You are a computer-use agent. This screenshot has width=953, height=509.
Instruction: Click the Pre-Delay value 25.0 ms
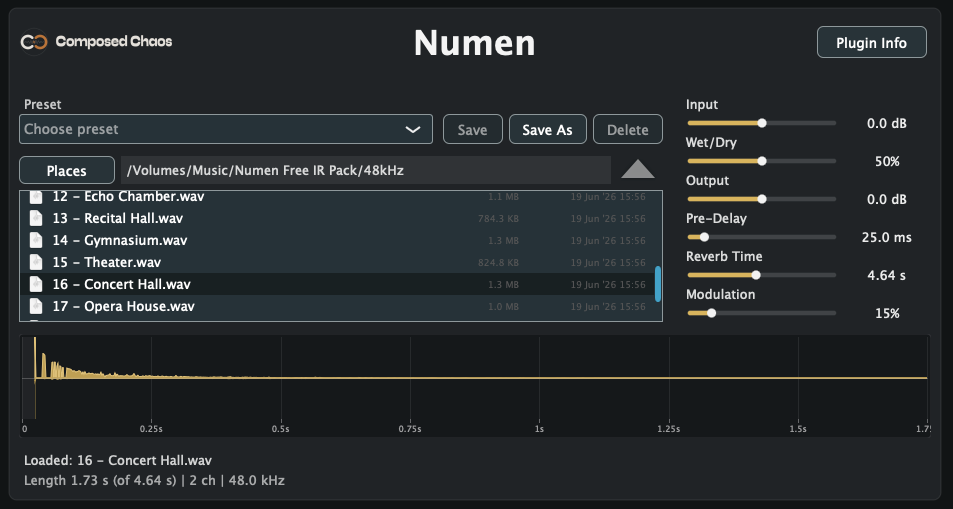(x=886, y=237)
